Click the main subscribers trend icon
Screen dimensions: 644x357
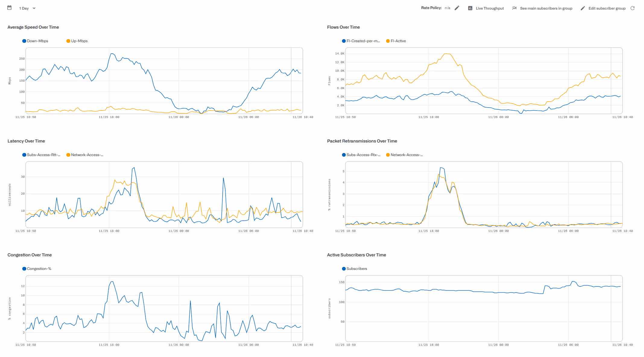(x=514, y=8)
